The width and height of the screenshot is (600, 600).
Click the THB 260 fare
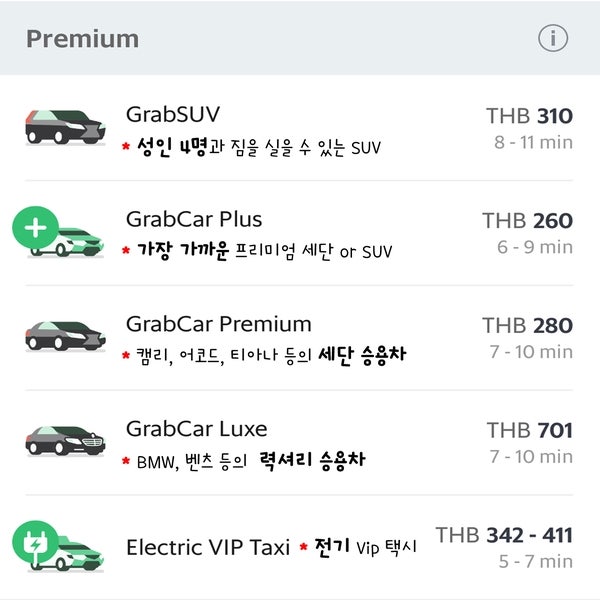point(527,221)
